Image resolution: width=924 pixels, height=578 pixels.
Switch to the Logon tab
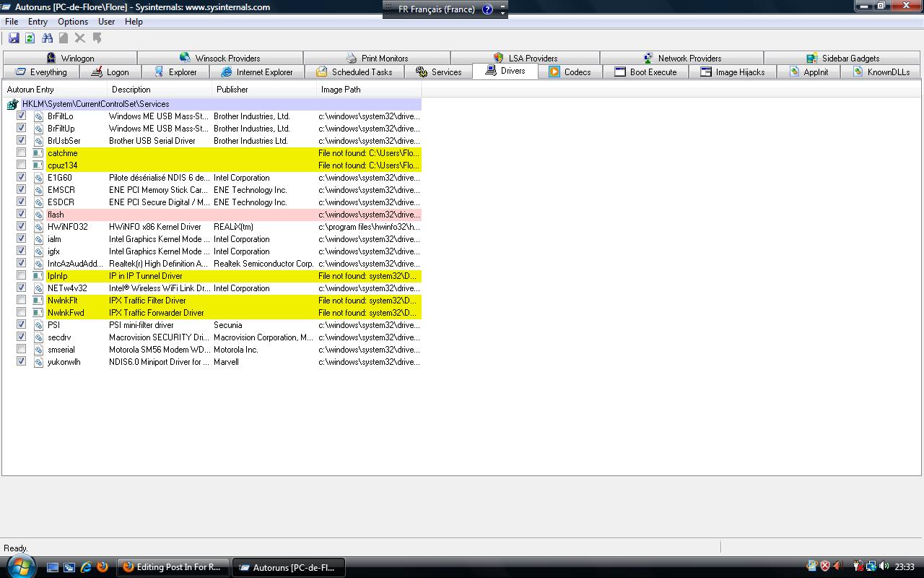pyautogui.click(x=110, y=72)
